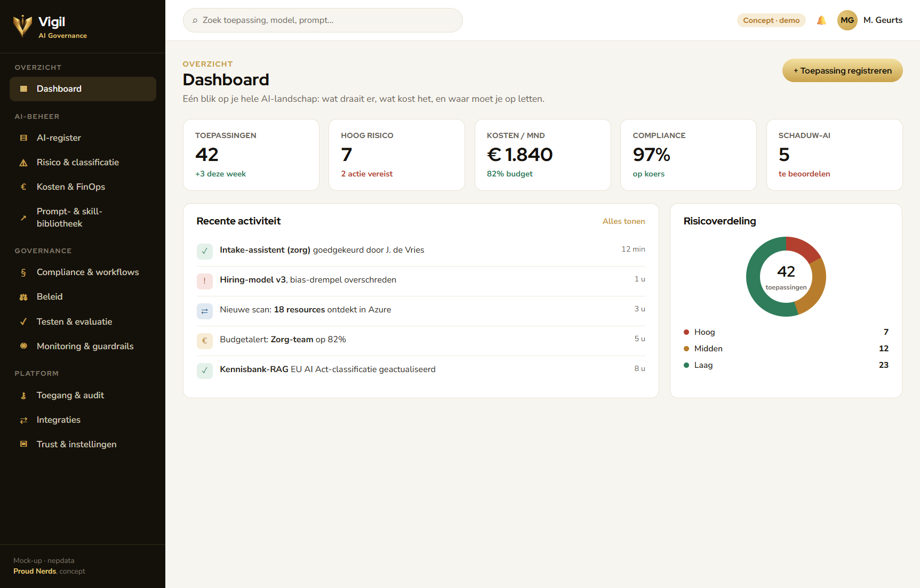Navigate to Integraties
This screenshot has height=588, width=920.
(x=83, y=420)
